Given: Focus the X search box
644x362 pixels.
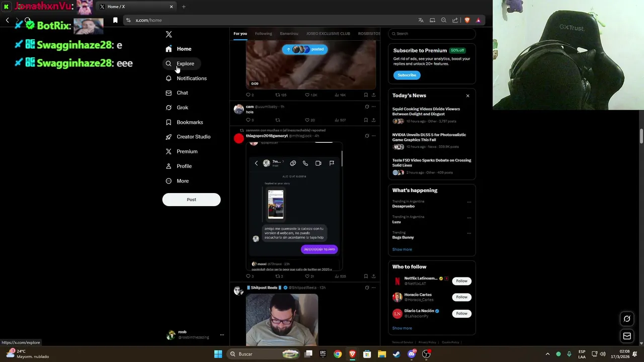Looking at the screenshot, I should 432,34.
